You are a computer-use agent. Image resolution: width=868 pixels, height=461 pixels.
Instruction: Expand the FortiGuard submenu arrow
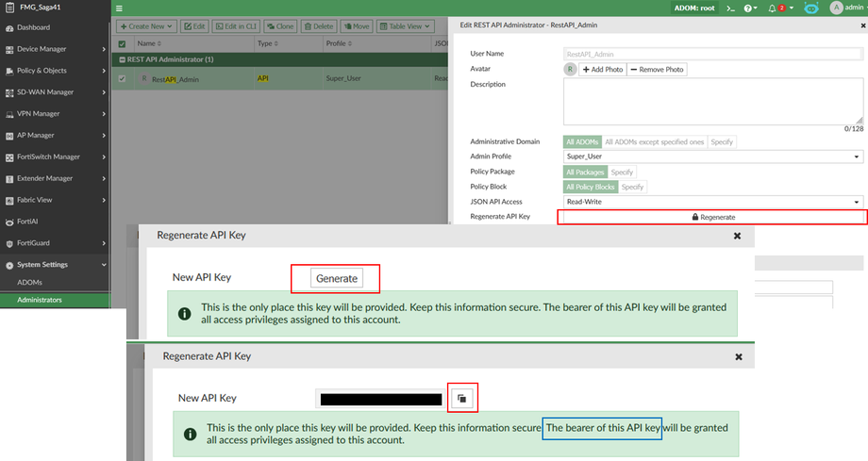104,243
